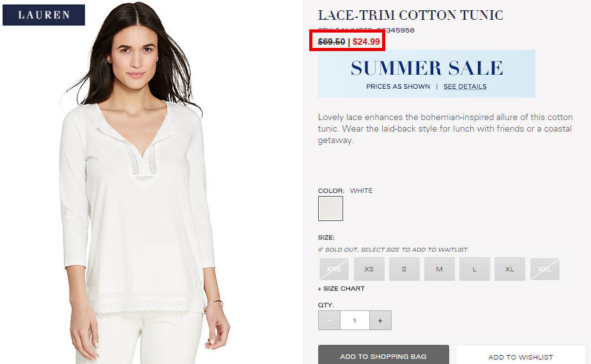Click the quantity input field
Screen dimensions: 591x364
click(355, 321)
